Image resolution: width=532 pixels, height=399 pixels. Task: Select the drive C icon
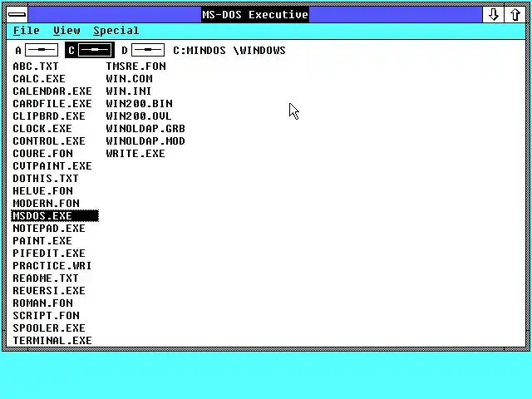(x=90, y=51)
